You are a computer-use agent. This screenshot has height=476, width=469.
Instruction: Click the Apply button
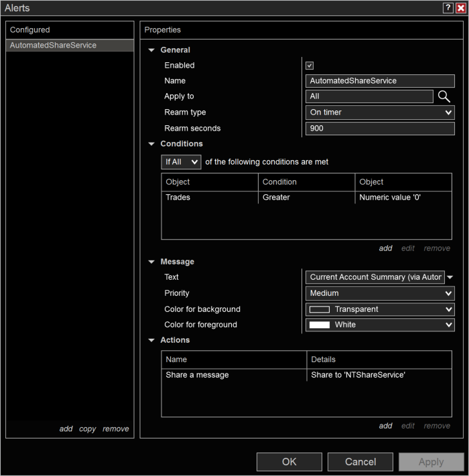[x=431, y=462]
